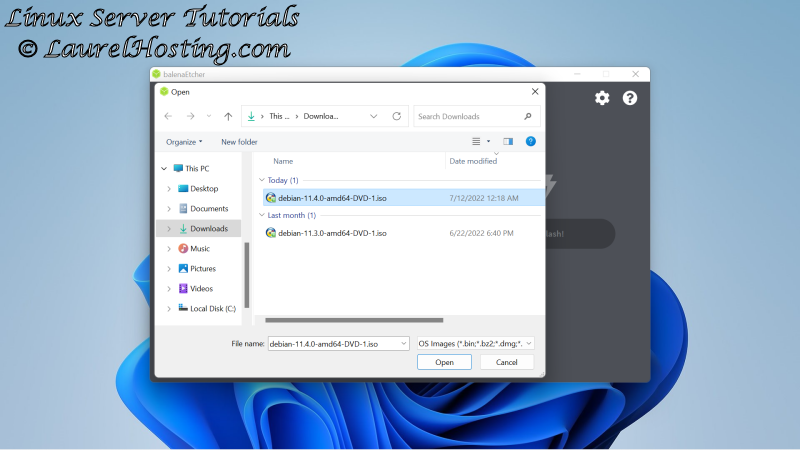
Task: Collapse the Last month group
Action: point(262,215)
